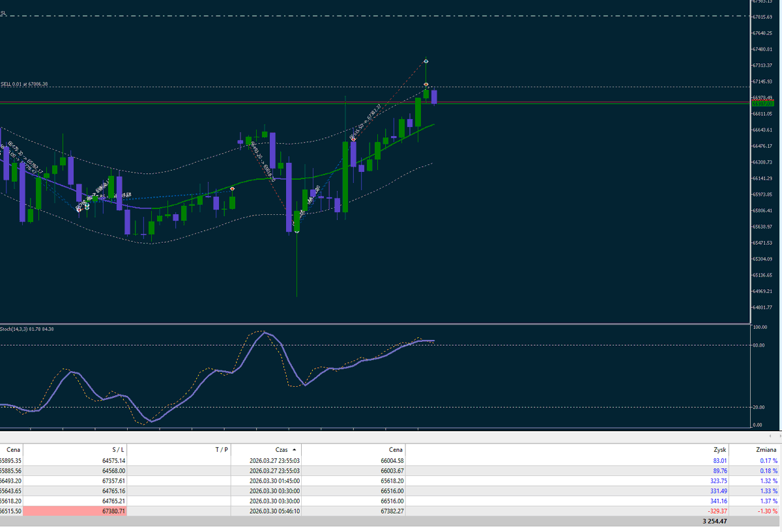Select the loss value -329.37

(x=717, y=511)
